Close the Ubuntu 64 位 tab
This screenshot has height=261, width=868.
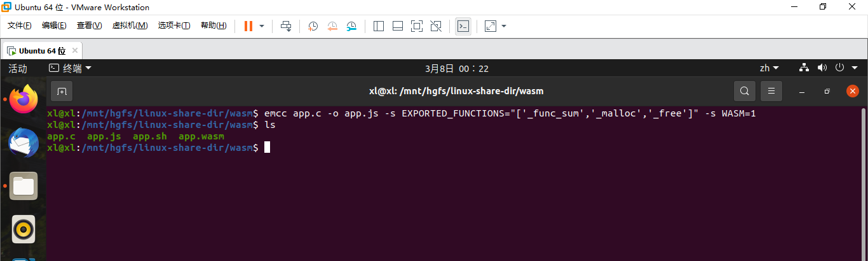(x=75, y=50)
